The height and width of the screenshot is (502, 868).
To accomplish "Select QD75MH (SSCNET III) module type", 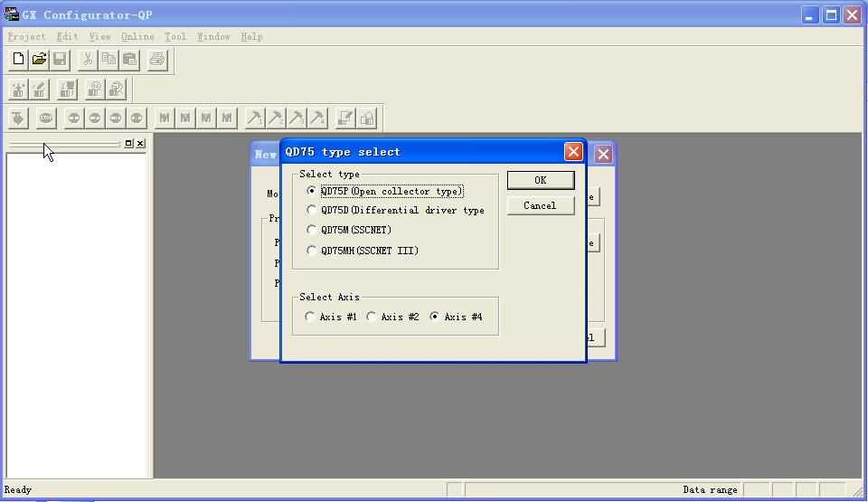I will 312,251.
